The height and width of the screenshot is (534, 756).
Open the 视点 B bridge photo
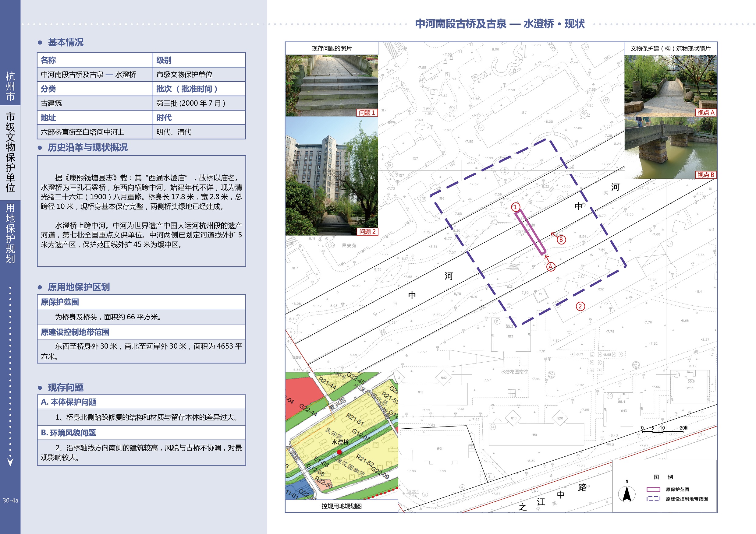point(670,148)
